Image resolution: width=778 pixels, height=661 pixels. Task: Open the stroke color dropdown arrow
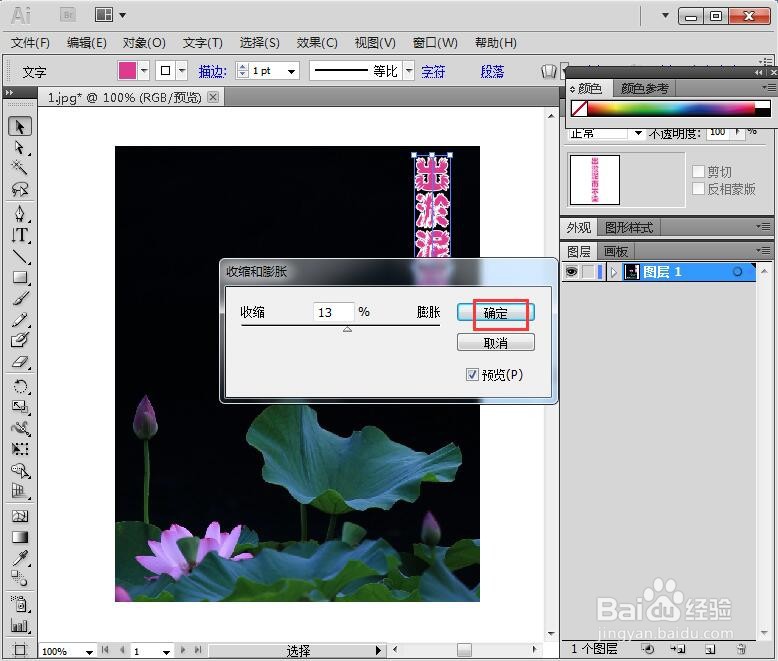pos(182,70)
